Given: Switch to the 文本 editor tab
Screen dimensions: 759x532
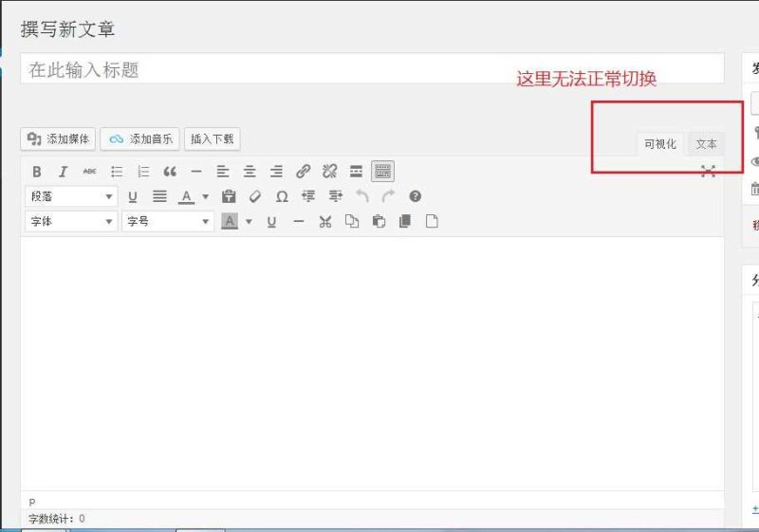Looking at the screenshot, I should tap(706, 144).
